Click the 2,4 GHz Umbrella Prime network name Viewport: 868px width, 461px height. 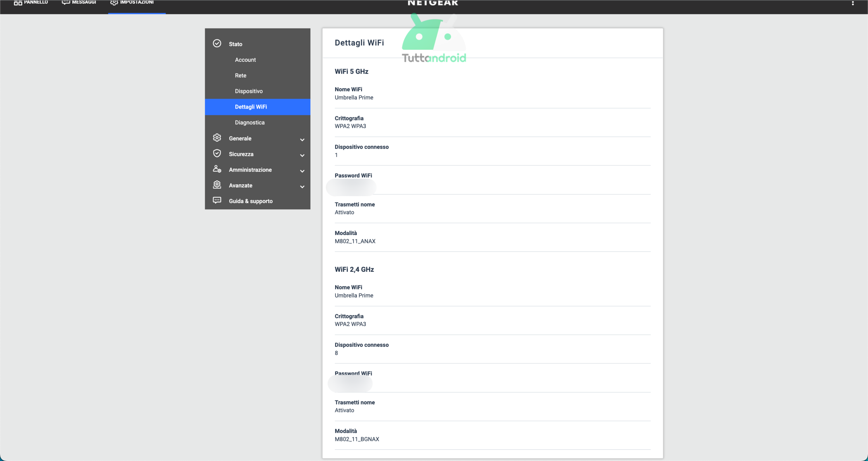pyautogui.click(x=354, y=295)
